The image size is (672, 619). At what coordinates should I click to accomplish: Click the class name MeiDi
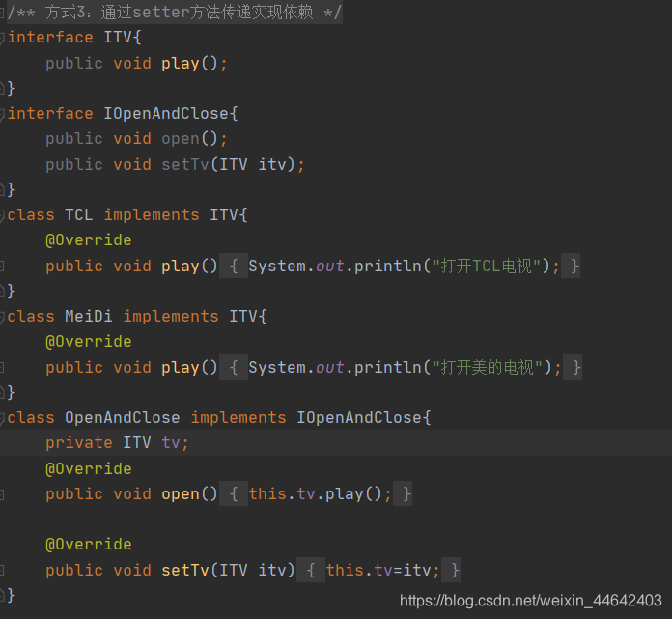point(88,317)
